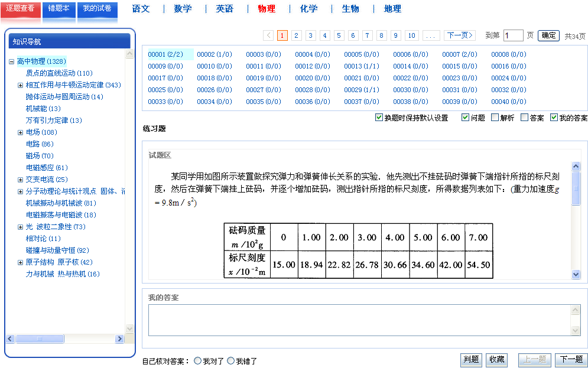Click down arrow of my answer scrollbar
The width and height of the screenshot is (588, 368).
point(575,330)
